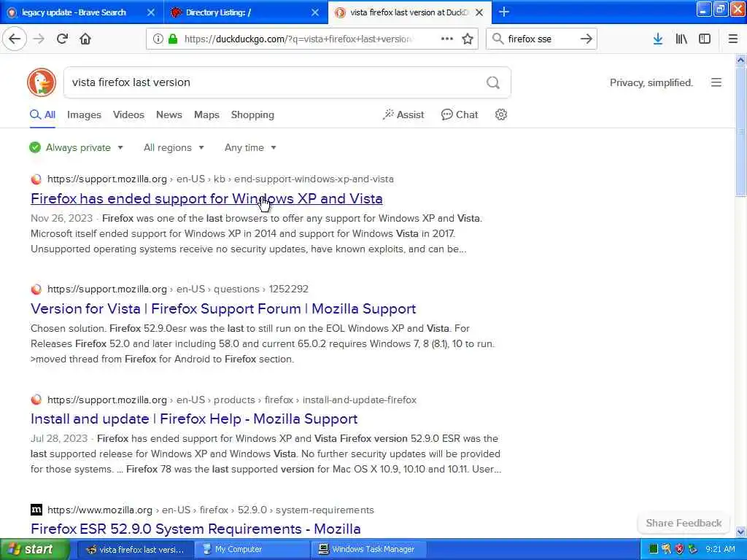Bookmark this page with the star
The image size is (747, 560).
(468, 39)
